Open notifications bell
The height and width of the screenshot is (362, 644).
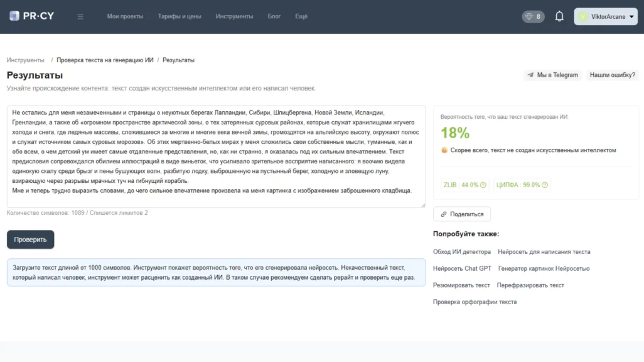pyautogui.click(x=559, y=16)
